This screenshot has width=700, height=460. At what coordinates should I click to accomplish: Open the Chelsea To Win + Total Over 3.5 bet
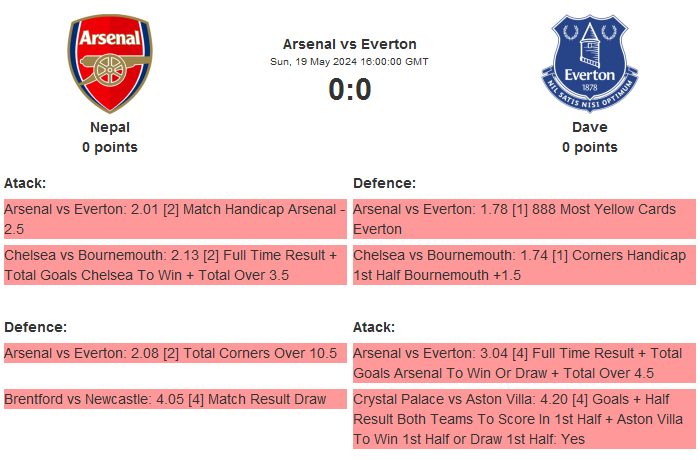175,265
